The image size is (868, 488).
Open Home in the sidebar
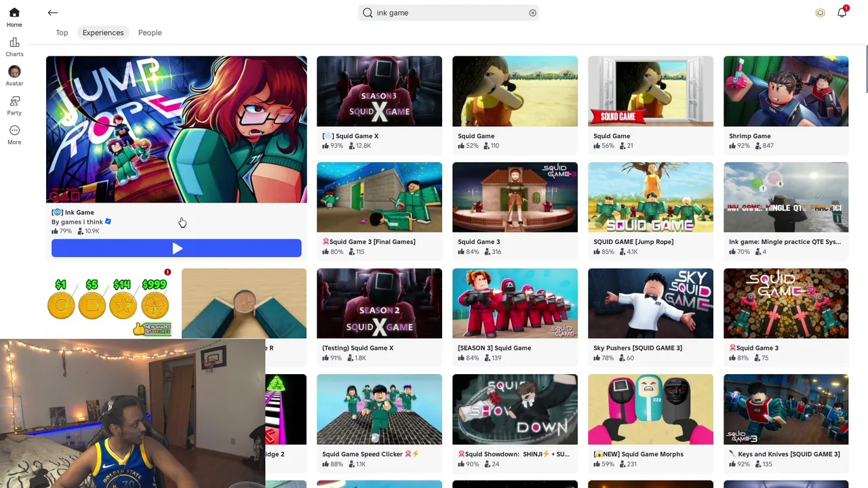pos(14,18)
